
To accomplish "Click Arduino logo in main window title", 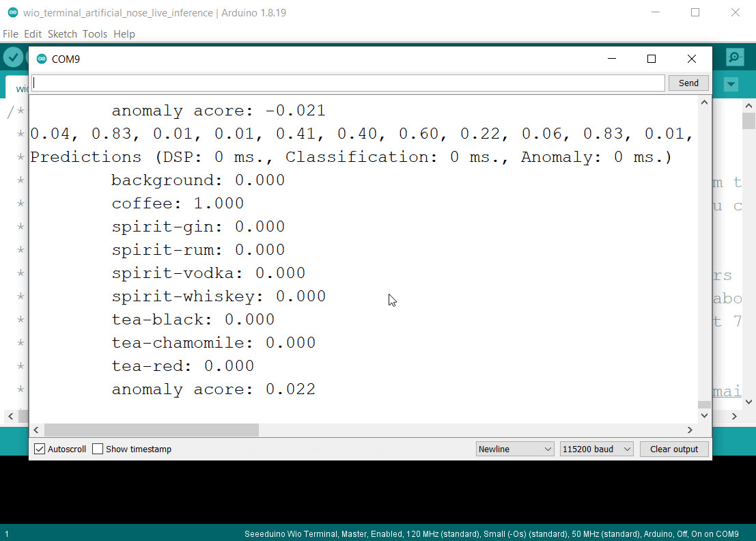I will point(12,13).
